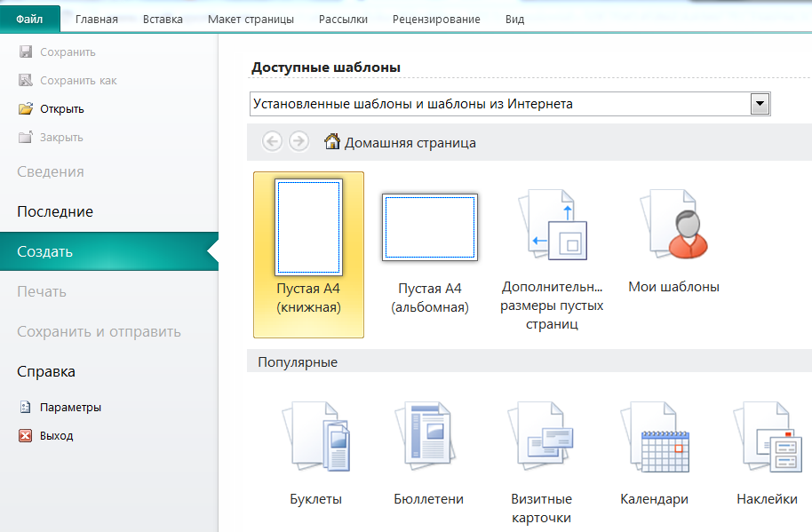812x532 pixels.
Task: Click the Save floppy disk icon
Action: tap(26, 52)
